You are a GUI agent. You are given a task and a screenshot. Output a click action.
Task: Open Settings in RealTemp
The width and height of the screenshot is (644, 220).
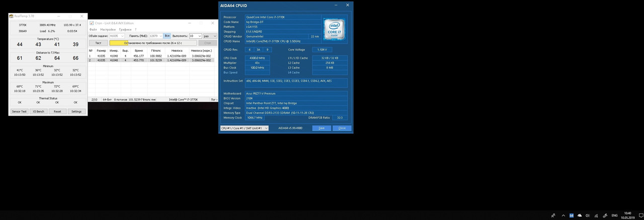pos(76,112)
